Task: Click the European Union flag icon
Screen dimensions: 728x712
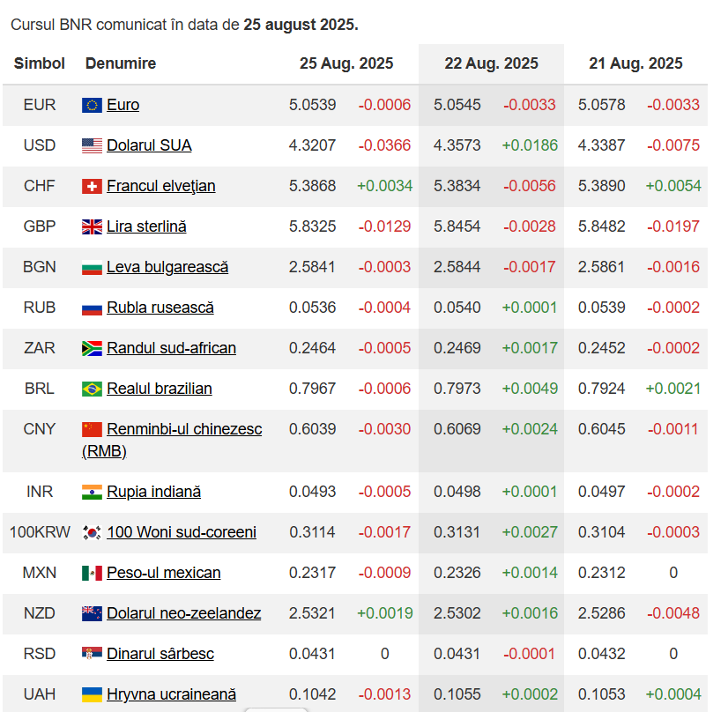Action: [92, 106]
